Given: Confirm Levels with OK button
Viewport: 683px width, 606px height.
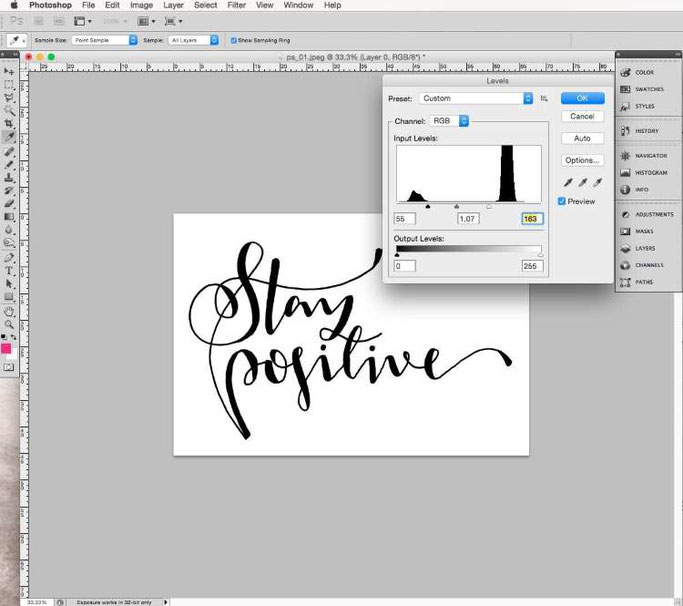Looking at the screenshot, I should click(x=582, y=98).
